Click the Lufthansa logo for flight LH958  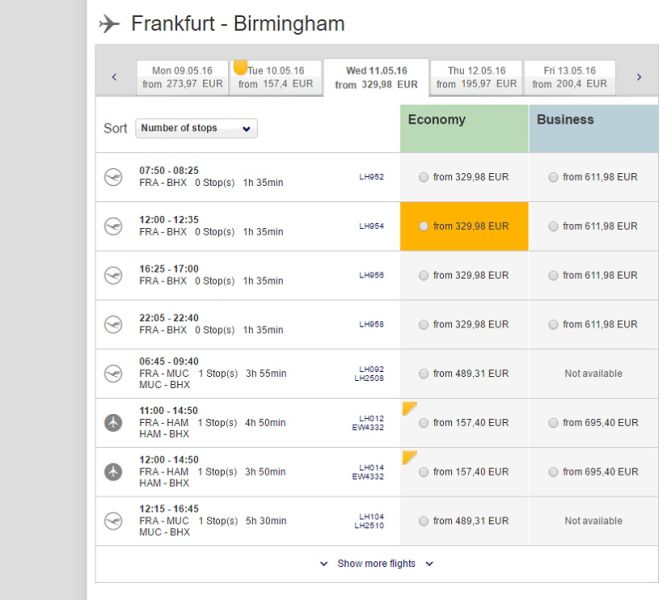113,324
